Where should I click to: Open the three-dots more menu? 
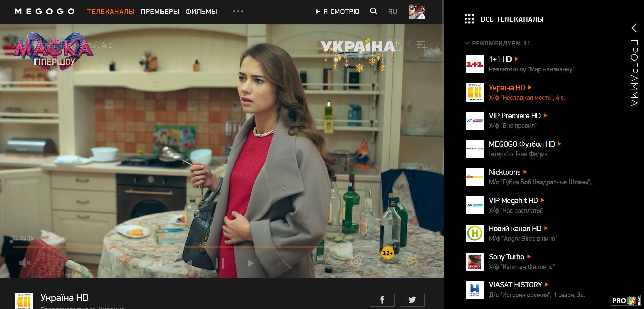pyautogui.click(x=238, y=11)
